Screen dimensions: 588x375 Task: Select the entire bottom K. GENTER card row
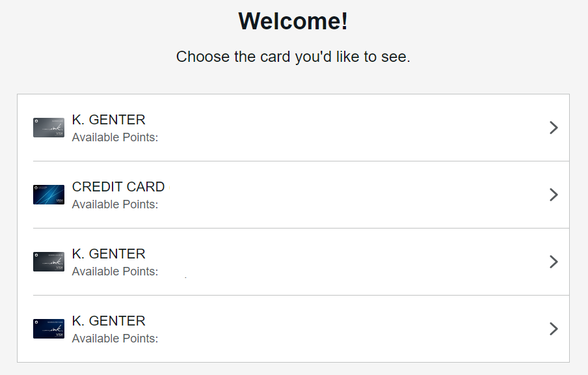tap(294, 329)
